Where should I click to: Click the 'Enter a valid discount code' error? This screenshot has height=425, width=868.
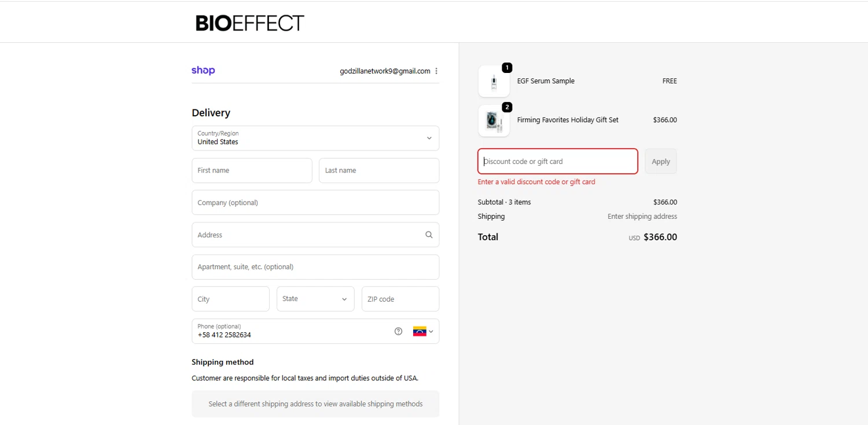[536, 182]
